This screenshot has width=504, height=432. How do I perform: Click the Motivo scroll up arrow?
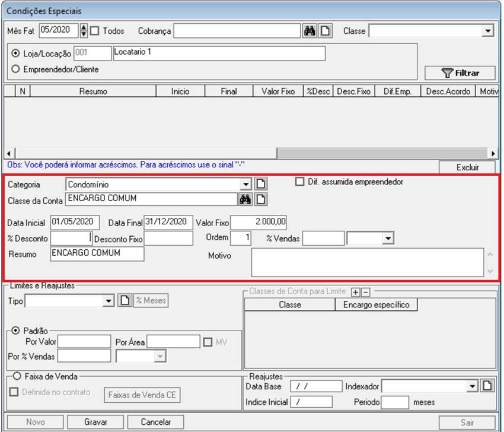(490, 255)
